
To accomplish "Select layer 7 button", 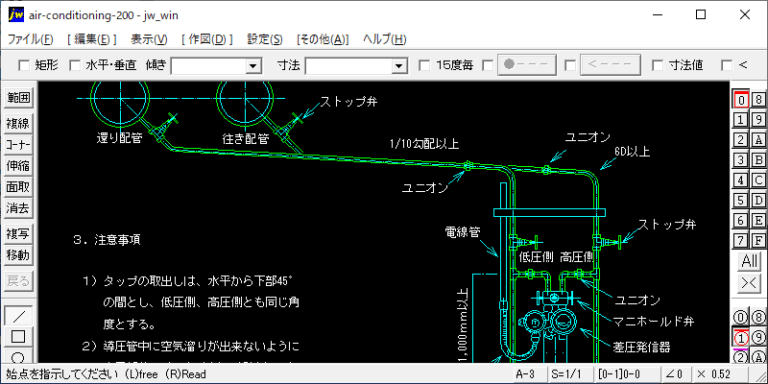I will tap(741, 240).
